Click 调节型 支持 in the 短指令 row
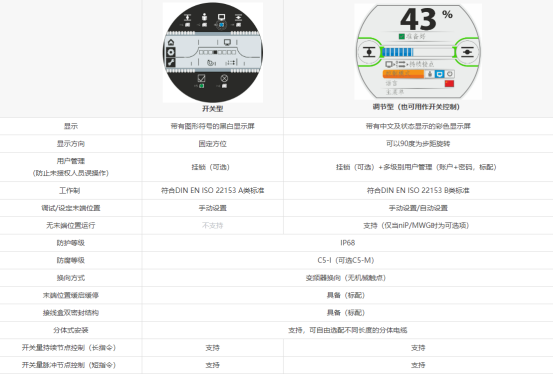Image resolution: width=553 pixels, height=375 pixels. 418,365
